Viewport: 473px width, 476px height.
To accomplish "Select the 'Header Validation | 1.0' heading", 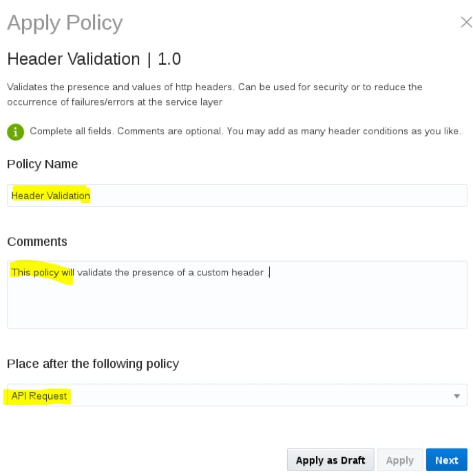I will 94,59.
